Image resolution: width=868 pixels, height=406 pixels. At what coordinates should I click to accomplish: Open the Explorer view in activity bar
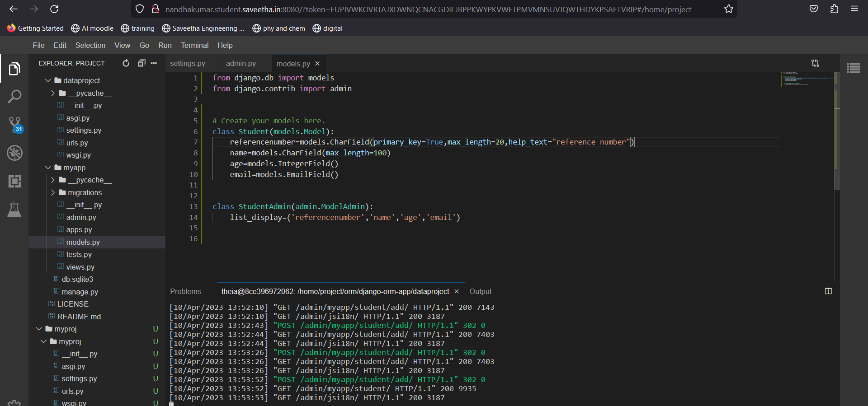(x=14, y=69)
